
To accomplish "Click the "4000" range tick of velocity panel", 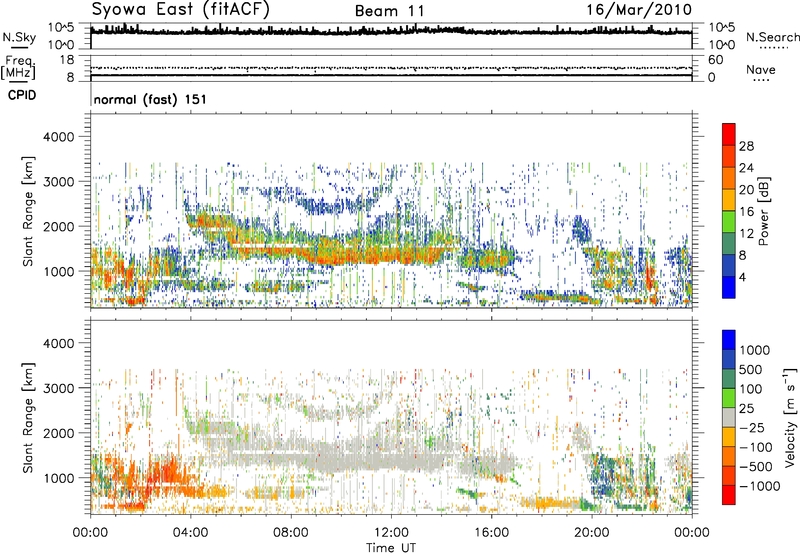I will pos(61,343).
